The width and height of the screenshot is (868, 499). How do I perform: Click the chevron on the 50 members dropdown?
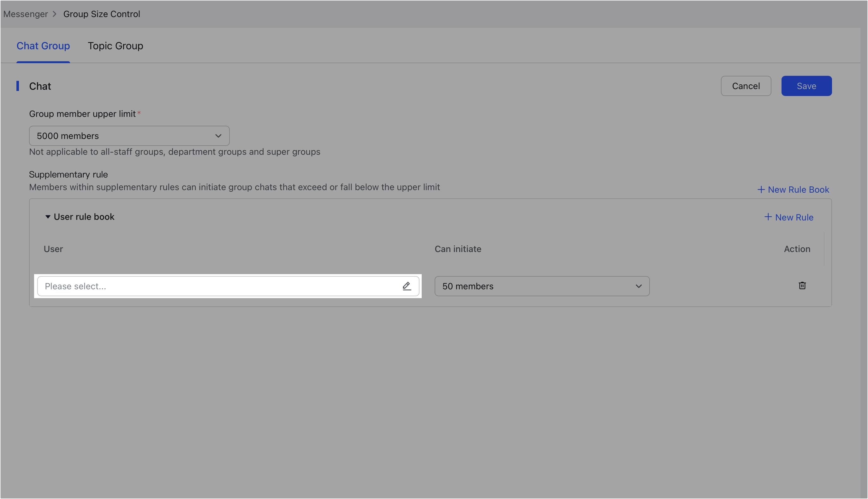coord(638,286)
